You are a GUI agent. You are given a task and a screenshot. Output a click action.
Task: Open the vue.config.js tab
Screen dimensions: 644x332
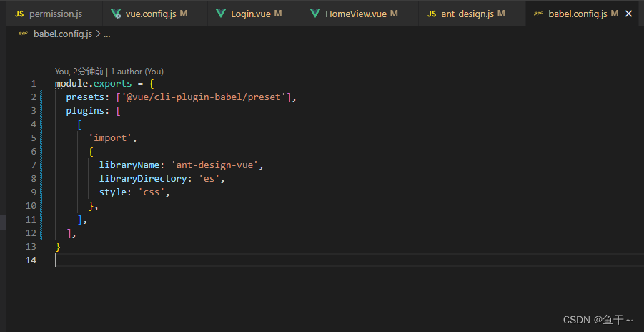155,14
